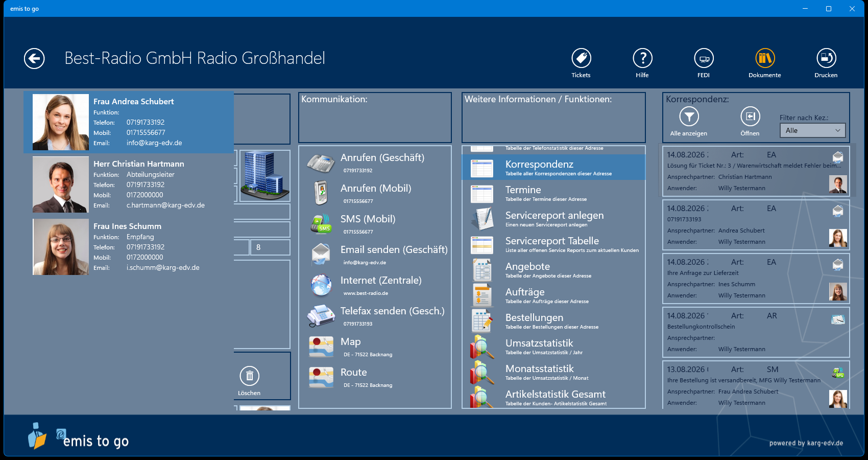The image size is (868, 460).
Task: Go back using the arrow button
Action: [x=34, y=58]
